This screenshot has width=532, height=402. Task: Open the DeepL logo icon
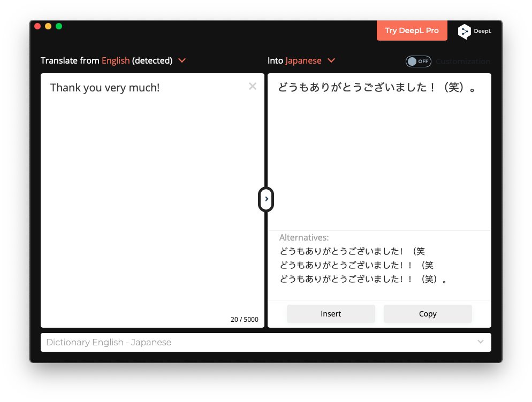point(464,32)
